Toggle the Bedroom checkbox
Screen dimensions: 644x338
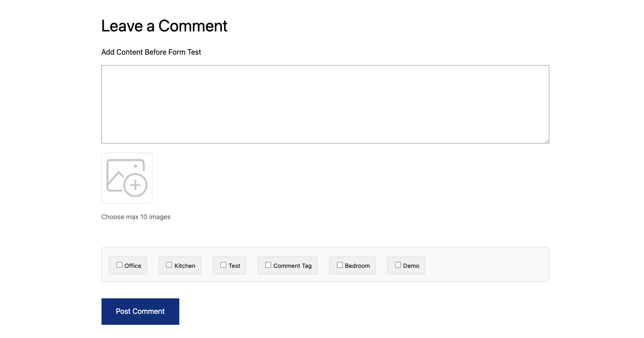(340, 265)
